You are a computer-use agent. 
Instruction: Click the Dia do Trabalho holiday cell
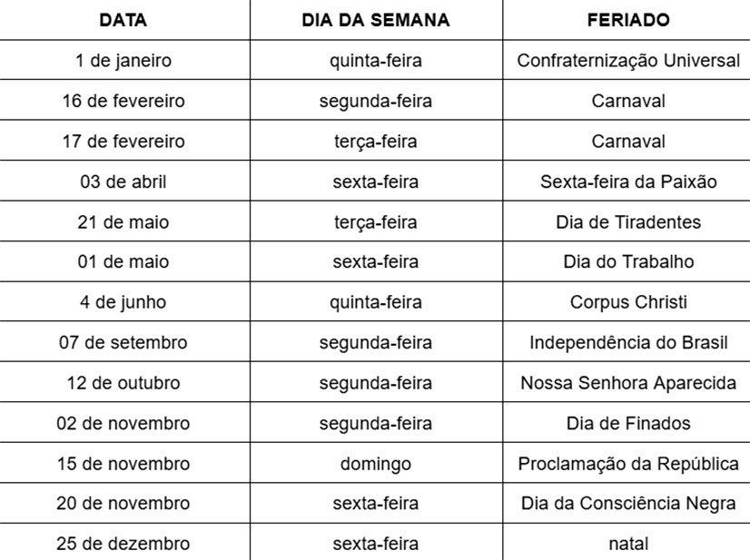coord(627,261)
